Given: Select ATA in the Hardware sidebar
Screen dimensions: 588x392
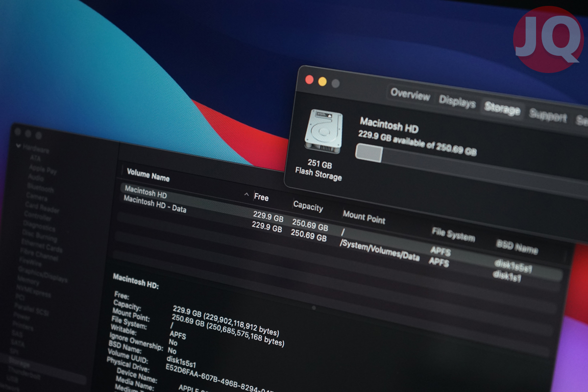Looking at the screenshot, I should [x=35, y=158].
